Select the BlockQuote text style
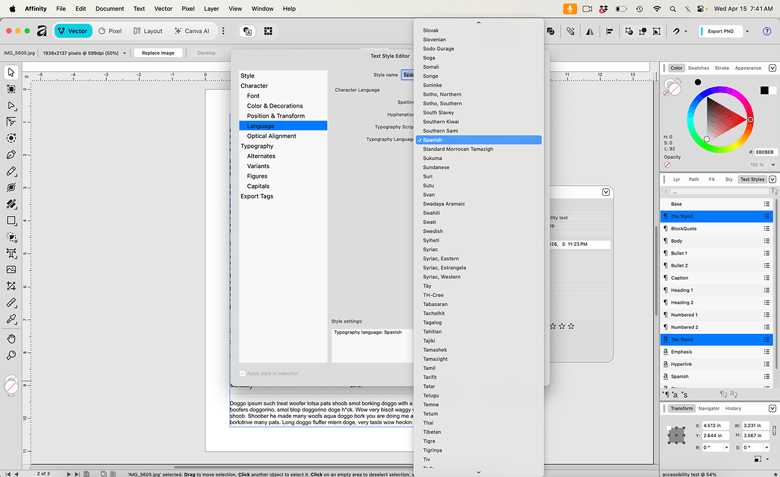 (x=716, y=228)
